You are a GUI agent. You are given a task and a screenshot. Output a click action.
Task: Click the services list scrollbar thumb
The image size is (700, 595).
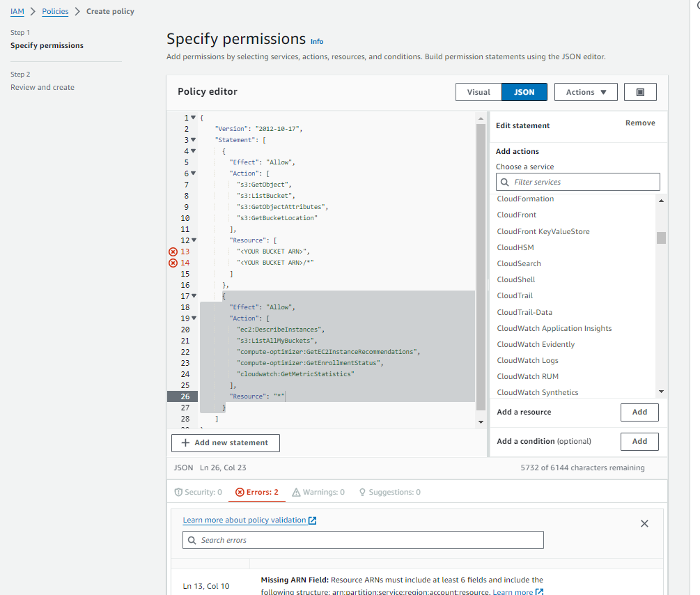tap(661, 238)
